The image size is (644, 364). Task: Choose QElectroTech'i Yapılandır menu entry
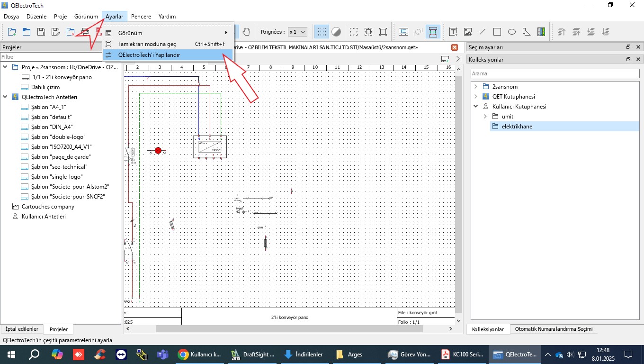149,55
